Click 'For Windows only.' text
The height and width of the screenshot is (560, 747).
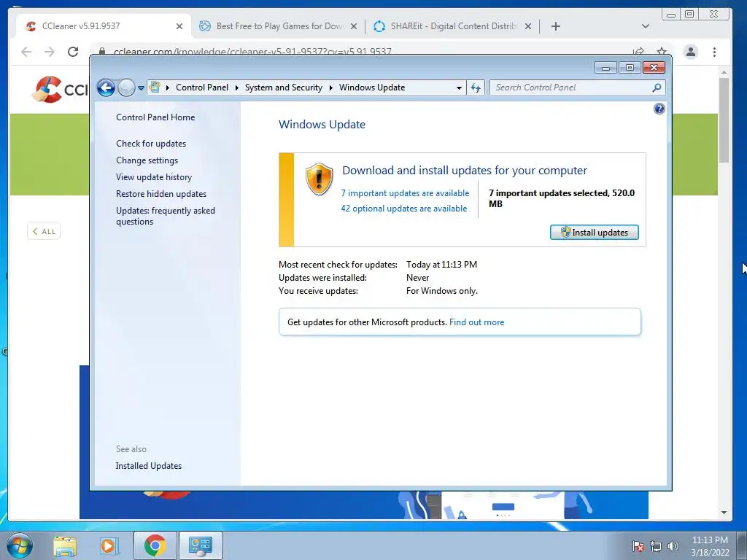point(441,291)
